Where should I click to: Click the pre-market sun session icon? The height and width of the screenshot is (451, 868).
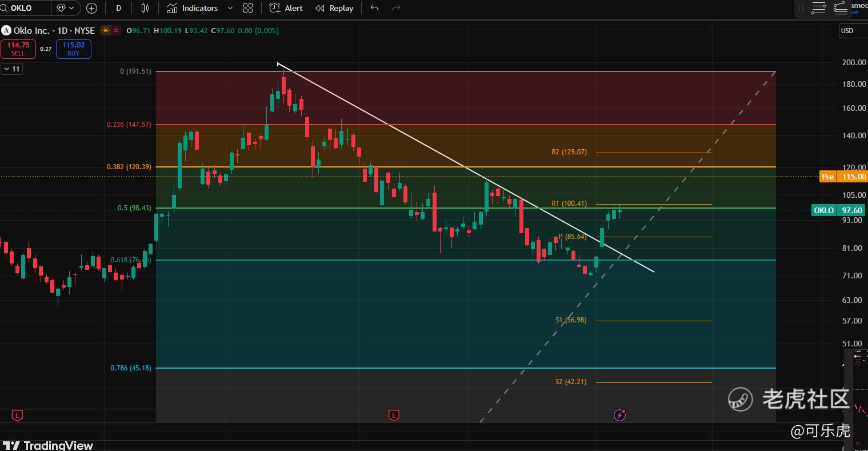click(x=106, y=30)
